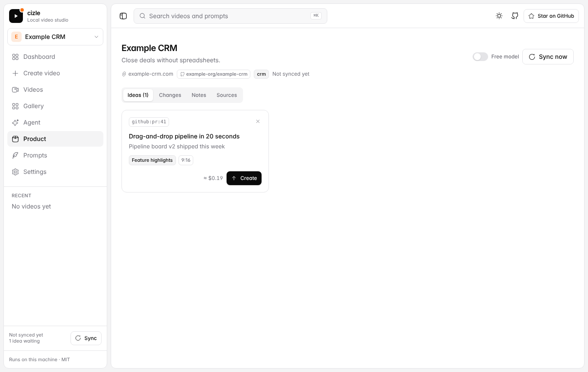This screenshot has height=372, width=588.
Task: Toggle the sidebar panel icon
Action: (x=123, y=16)
